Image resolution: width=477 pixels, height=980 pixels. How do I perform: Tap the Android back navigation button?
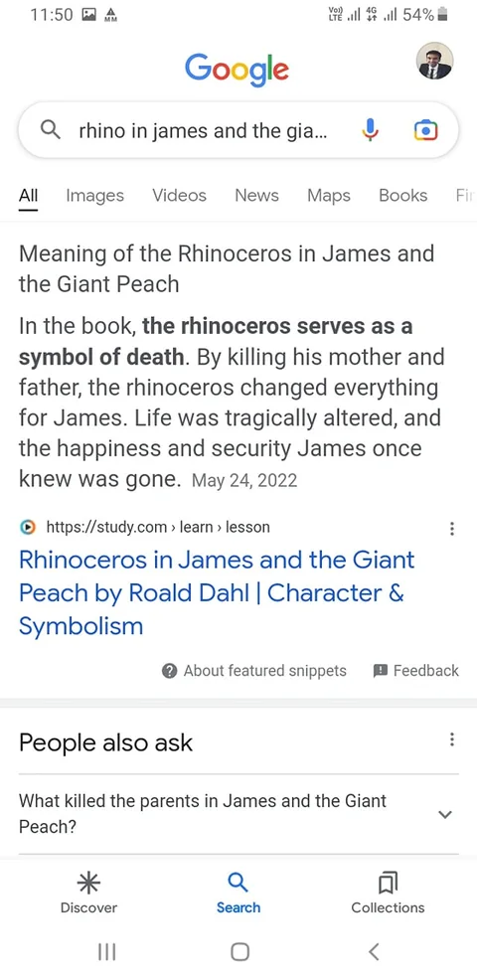pyautogui.click(x=374, y=951)
